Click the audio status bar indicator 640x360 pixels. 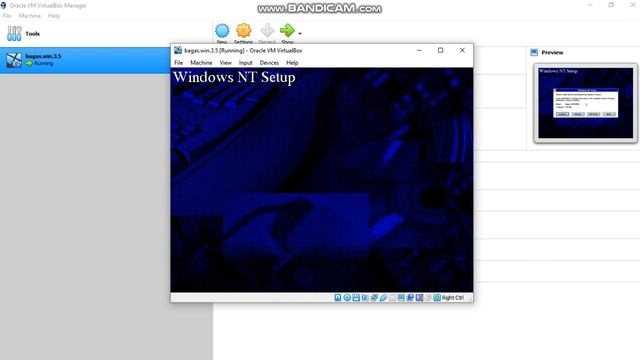click(x=365, y=298)
